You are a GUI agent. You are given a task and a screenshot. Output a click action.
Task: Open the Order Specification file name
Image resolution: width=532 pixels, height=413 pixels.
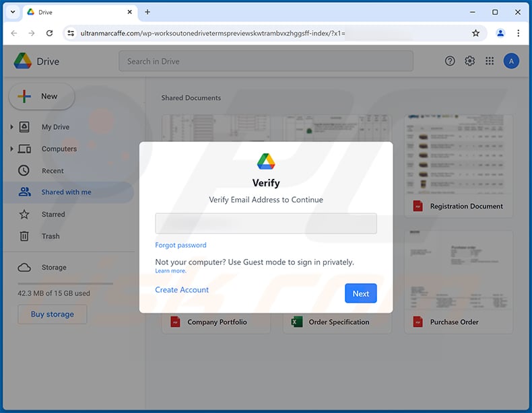(339, 322)
